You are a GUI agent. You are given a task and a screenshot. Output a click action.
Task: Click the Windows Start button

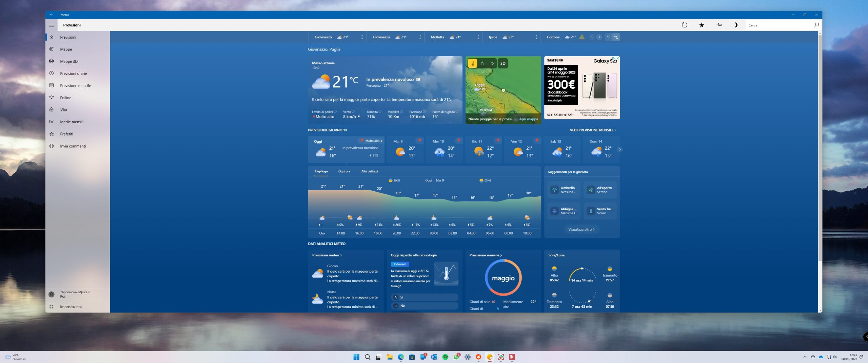tap(356, 357)
